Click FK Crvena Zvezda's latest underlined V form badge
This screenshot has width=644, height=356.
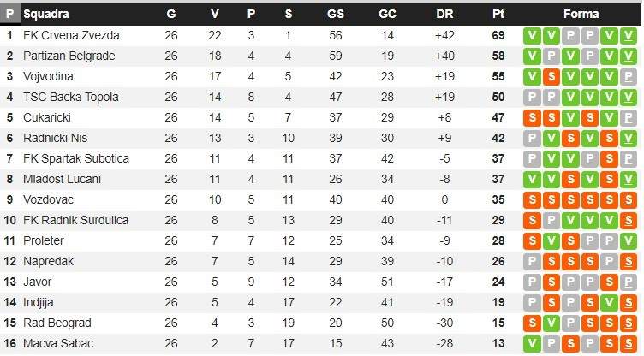[628, 36]
